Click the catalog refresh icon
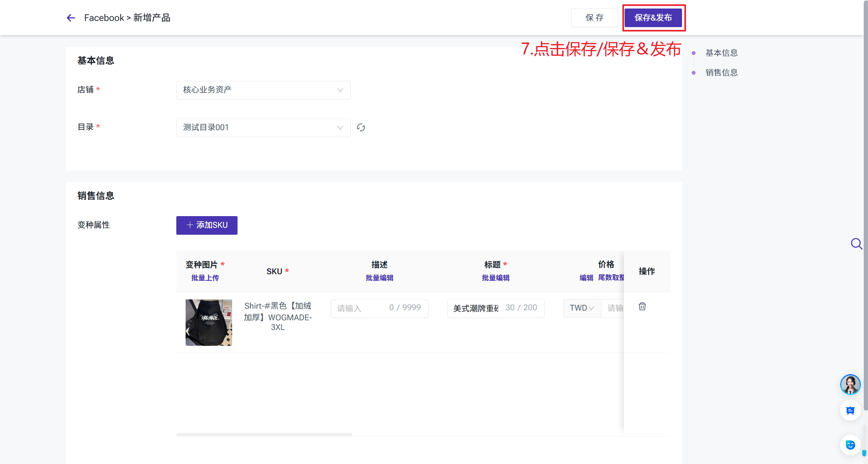This screenshot has height=464, width=868. point(361,128)
